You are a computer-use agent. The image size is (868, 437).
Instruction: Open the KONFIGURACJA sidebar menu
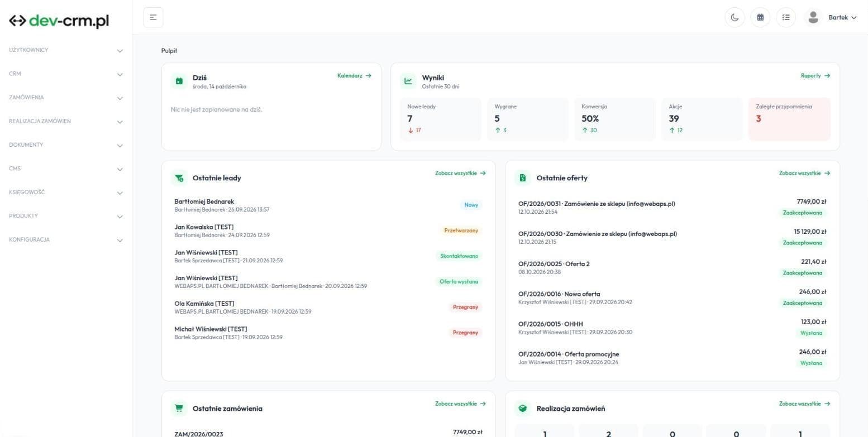pyautogui.click(x=66, y=240)
